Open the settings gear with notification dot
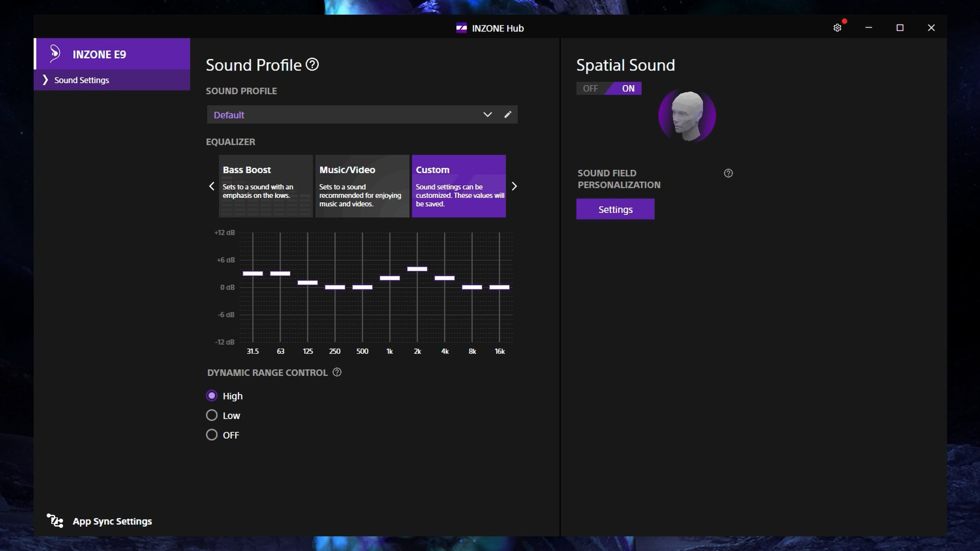Screen dimensions: 980x551 coord(837,28)
